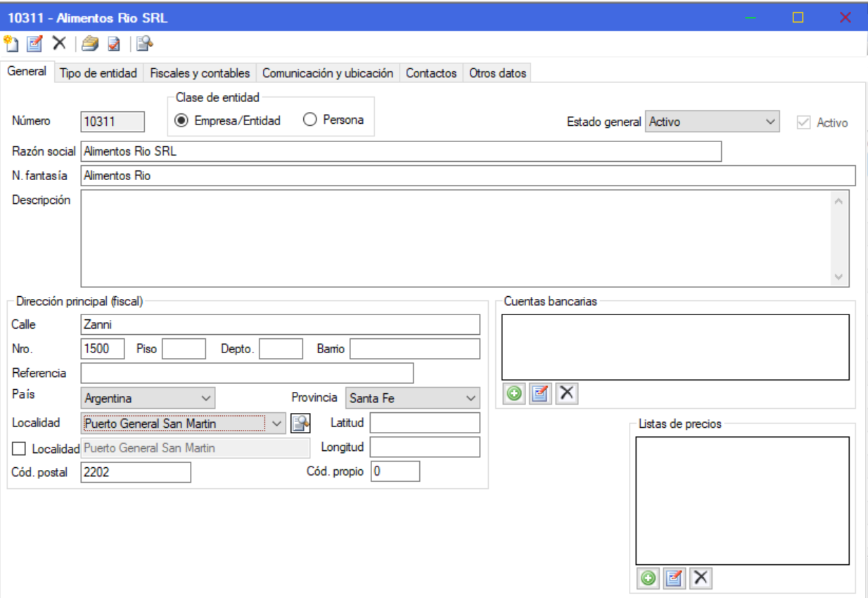
Task: Select the Persona radio button
Action: coord(310,120)
